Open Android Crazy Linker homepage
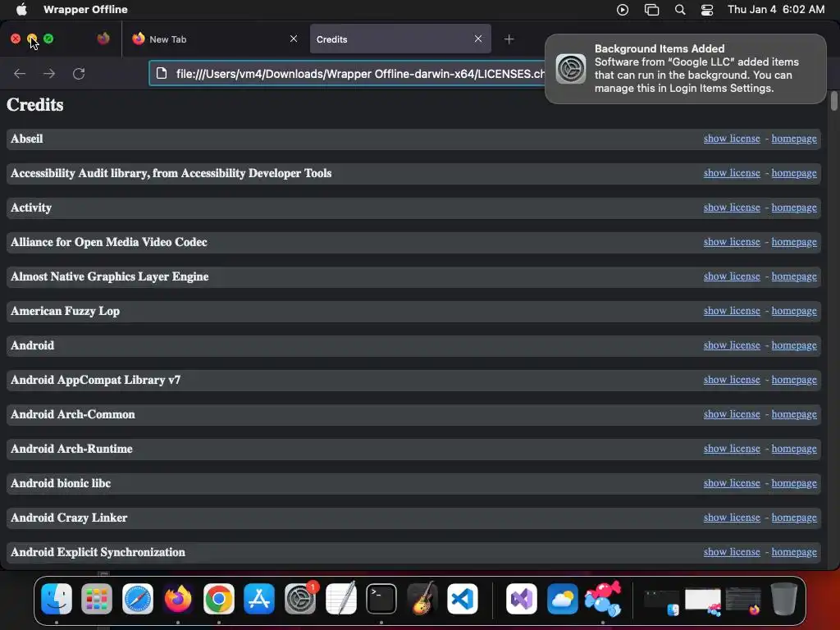 794,517
